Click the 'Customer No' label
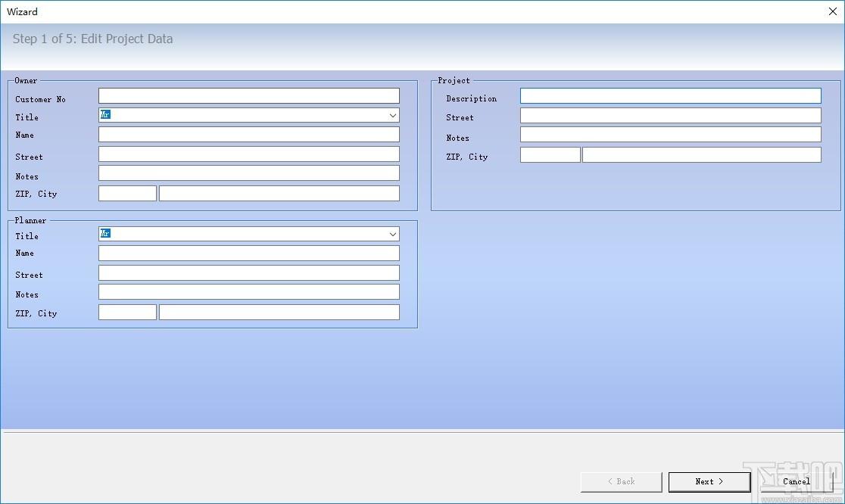845x504 pixels. coord(40,99)
